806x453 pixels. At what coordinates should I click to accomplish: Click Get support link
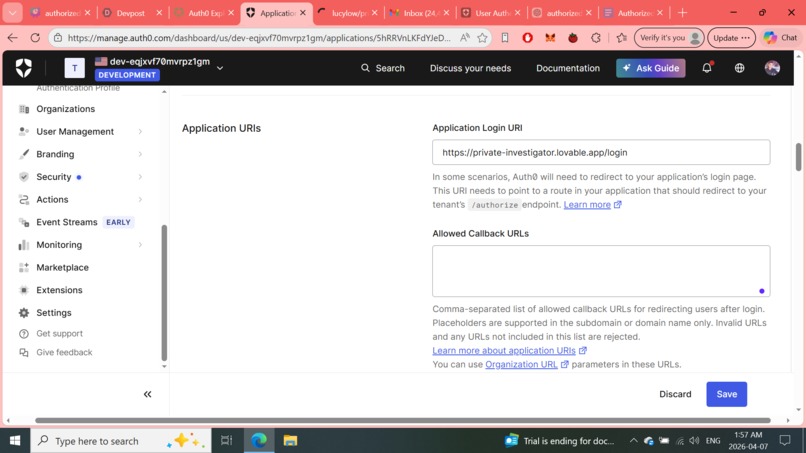coord(59,333)
